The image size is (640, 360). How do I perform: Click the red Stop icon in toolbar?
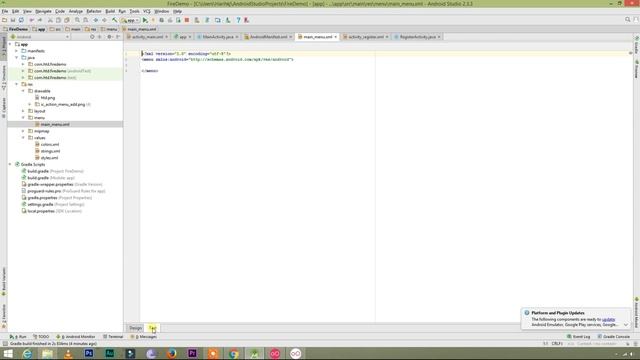(187, 20)
